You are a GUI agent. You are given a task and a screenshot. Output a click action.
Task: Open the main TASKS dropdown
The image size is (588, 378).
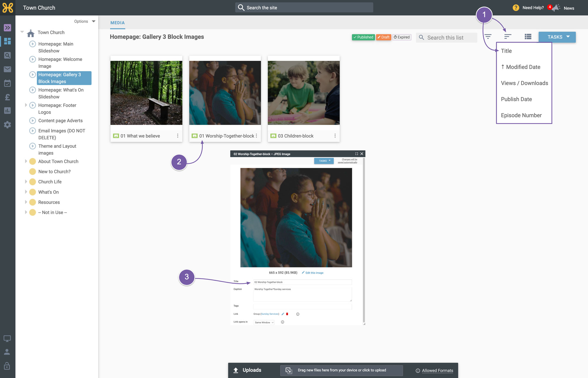click(x=557, y=37)
